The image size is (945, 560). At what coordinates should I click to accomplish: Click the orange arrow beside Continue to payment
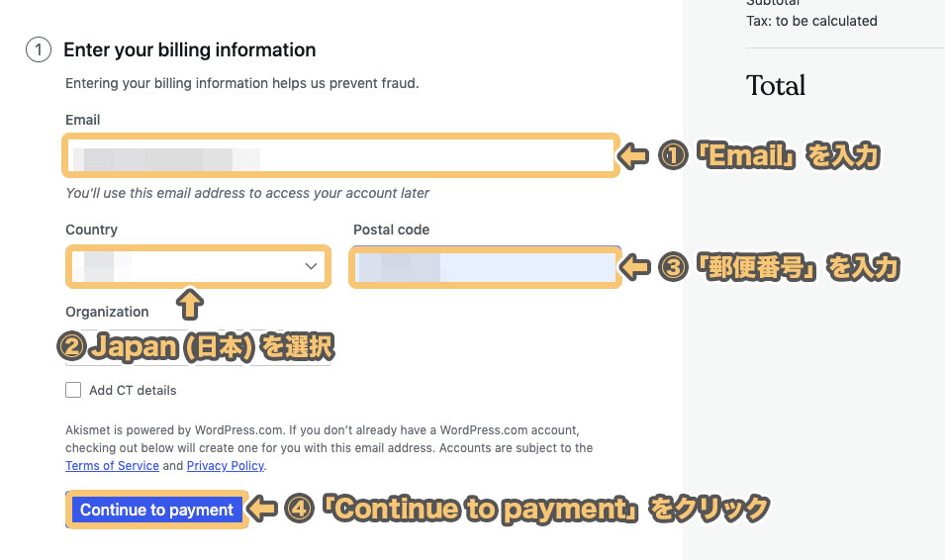pyautogui.click(x=260, y=510)
